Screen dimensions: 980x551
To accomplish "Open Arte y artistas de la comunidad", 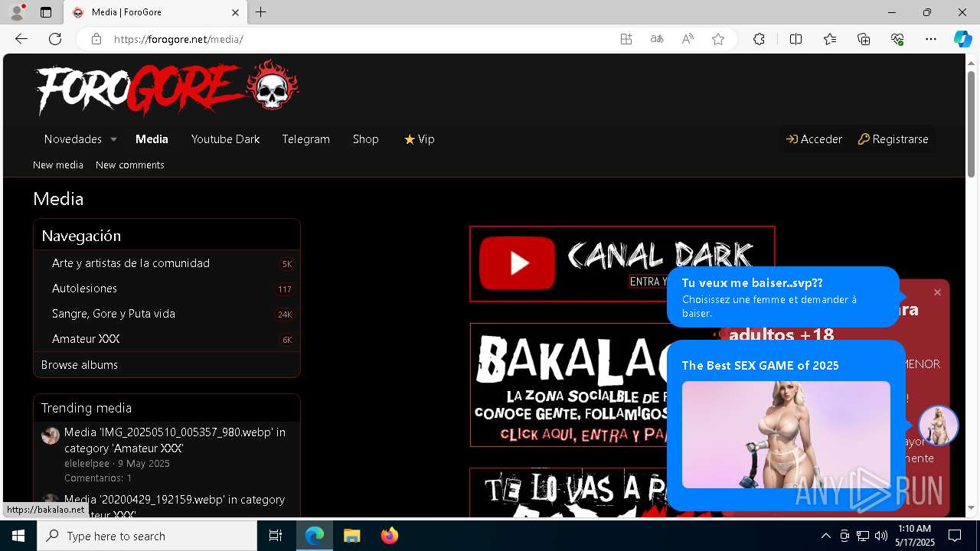I will point(131,263).
